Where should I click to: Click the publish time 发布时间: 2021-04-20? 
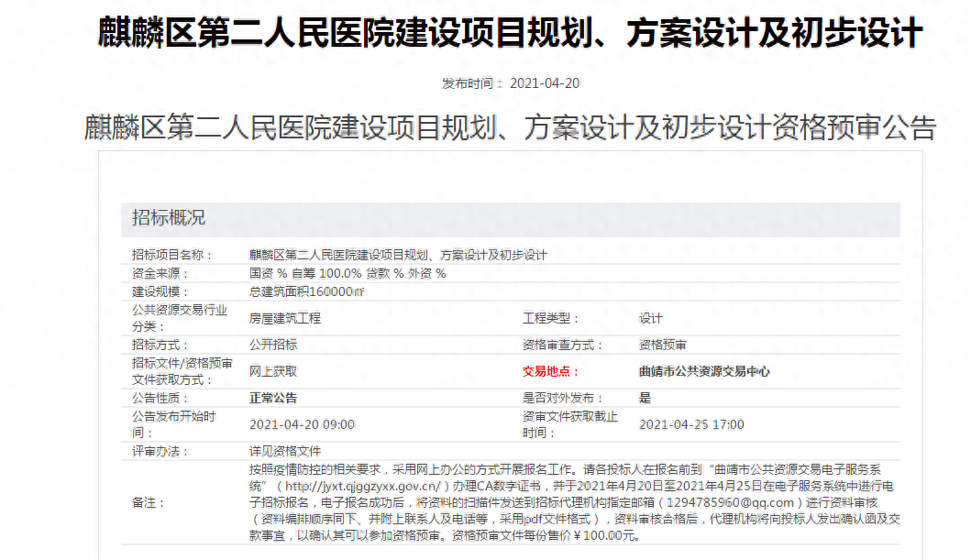[x=511, y=83]
